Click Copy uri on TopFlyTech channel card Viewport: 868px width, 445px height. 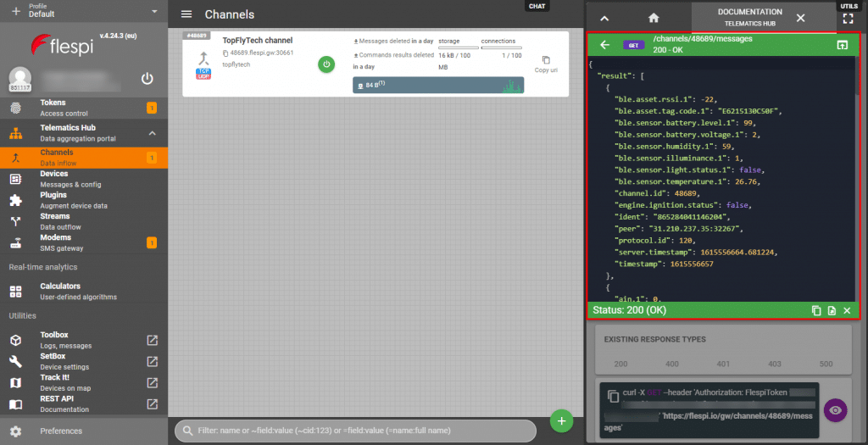click(546, 64)
